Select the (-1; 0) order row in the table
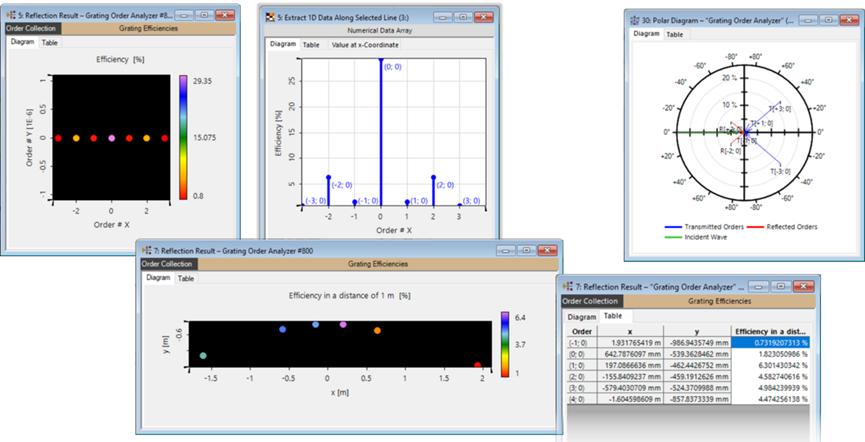The height and width of the screenshot is (442, 865). tap(580, 342)
